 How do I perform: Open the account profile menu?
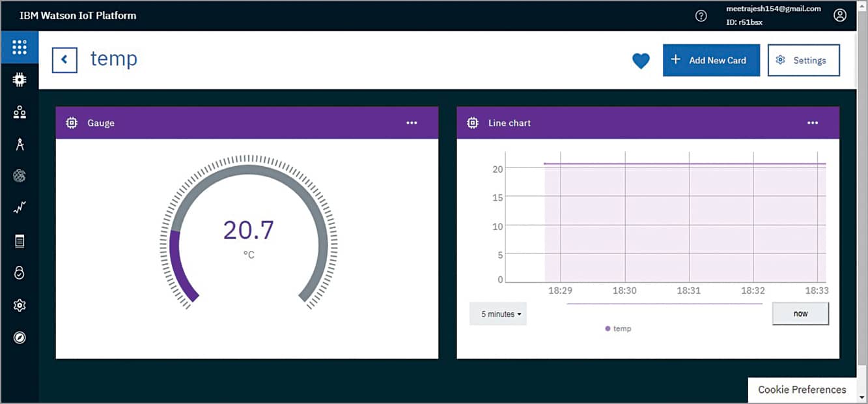click(840, 14)
